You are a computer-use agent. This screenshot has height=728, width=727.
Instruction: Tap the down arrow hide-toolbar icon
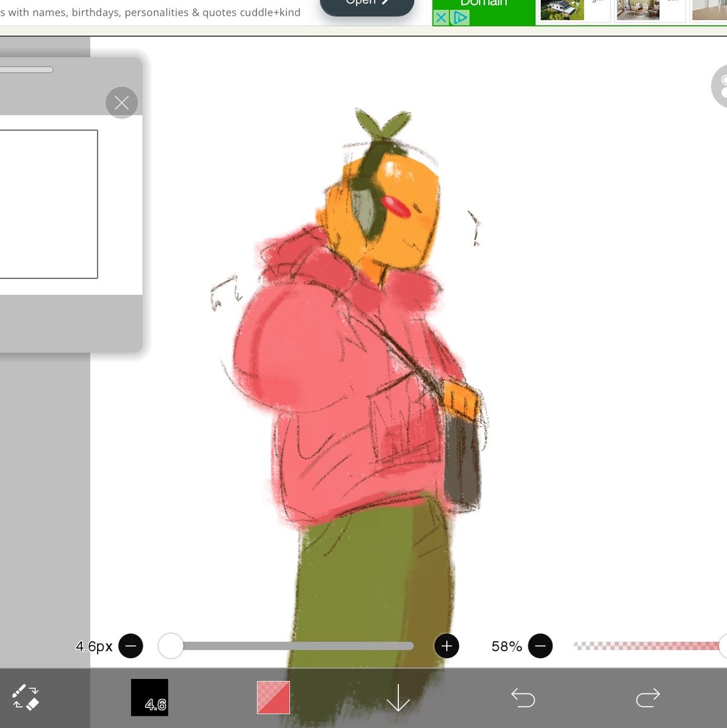point(398,698)
